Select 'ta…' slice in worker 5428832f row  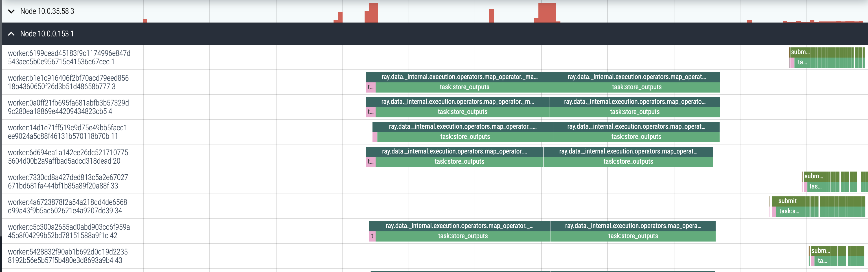pyautogui.click(x=823, y=261)
